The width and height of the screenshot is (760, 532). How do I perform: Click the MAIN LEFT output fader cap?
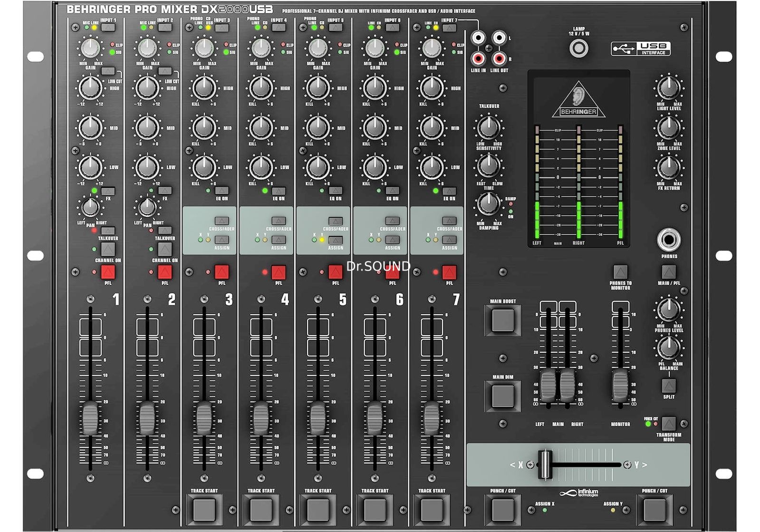point(548,385)
